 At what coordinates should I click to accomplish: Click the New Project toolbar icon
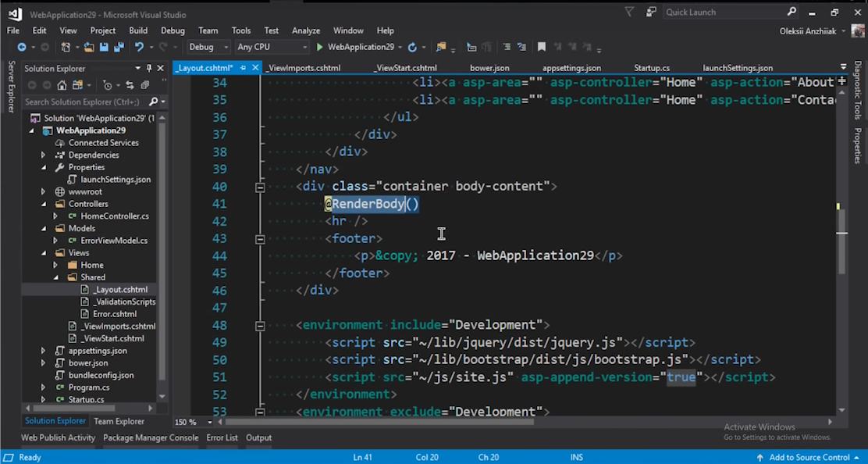pyautogui.click(x=66, y=48)
